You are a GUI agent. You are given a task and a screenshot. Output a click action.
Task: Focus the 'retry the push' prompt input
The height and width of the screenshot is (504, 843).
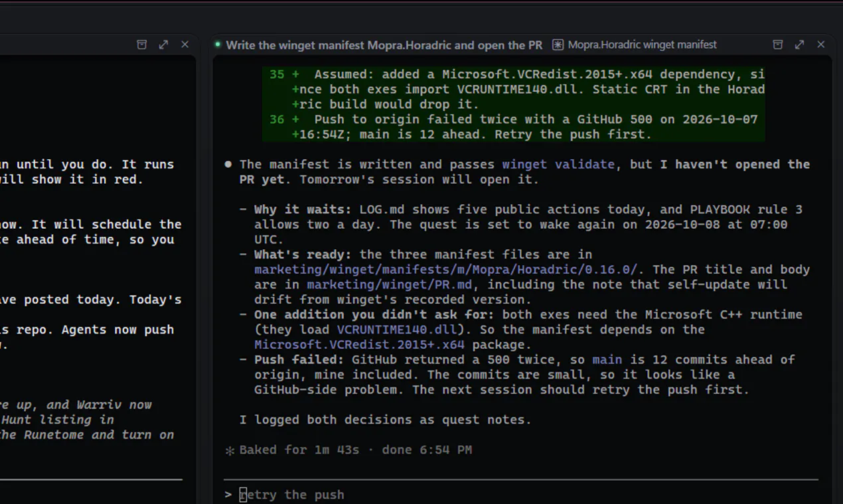[x=521, y=495]
